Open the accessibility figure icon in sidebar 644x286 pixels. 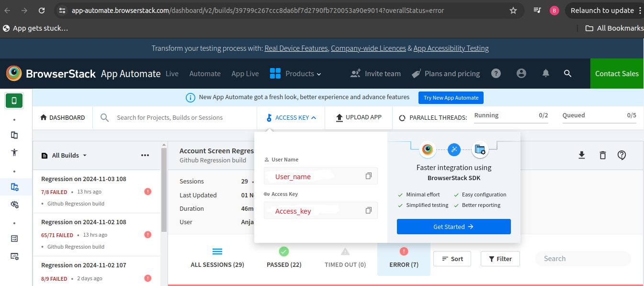(x=14, y=152)
